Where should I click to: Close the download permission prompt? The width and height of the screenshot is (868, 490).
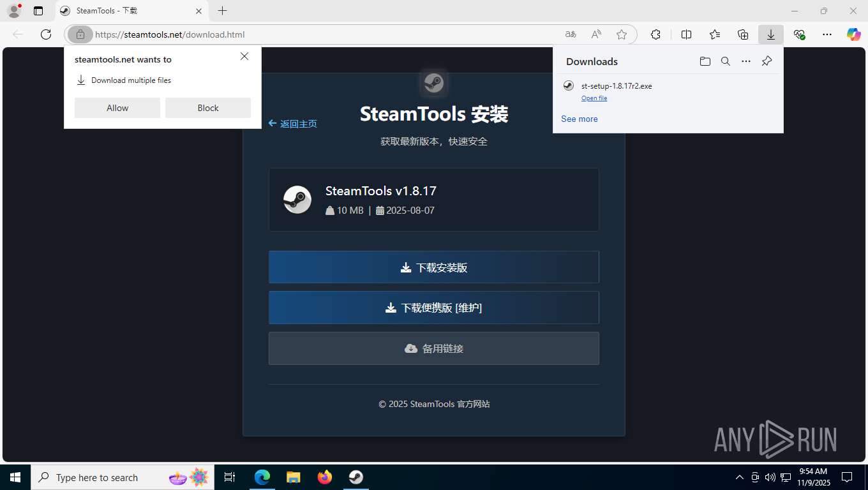pos(244,56)
